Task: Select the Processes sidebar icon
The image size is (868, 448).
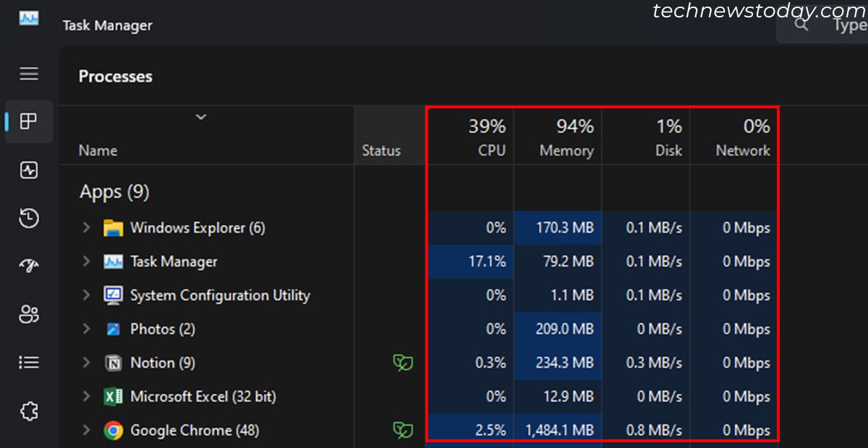Action: click(x=29, y=121)
